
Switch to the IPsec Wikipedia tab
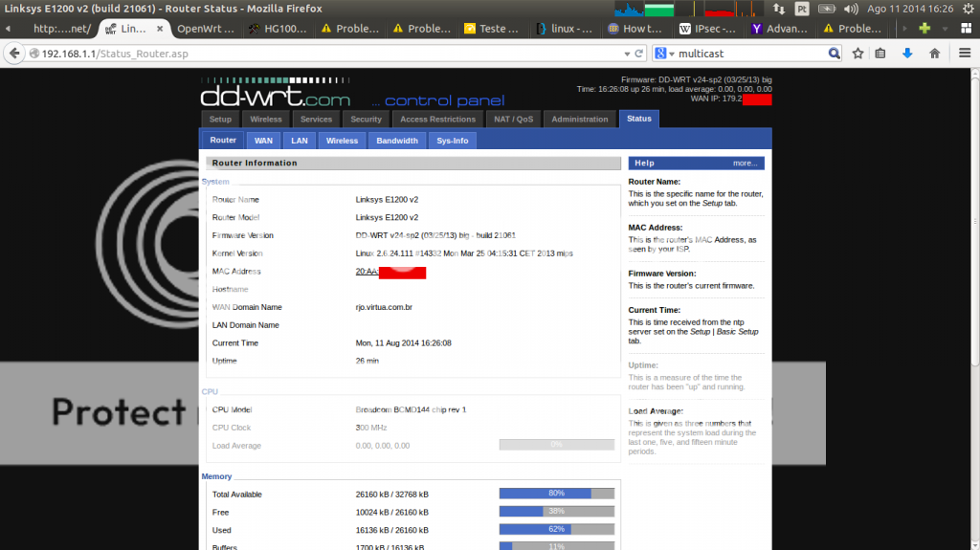point(707,29)
